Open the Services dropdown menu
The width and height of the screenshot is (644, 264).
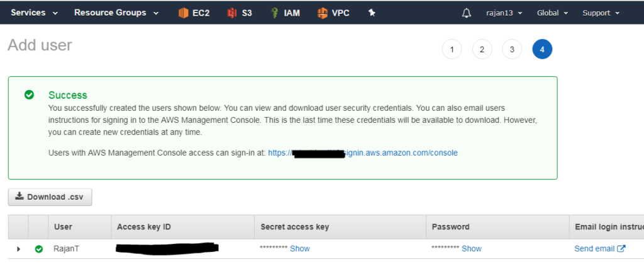(35, 13)
